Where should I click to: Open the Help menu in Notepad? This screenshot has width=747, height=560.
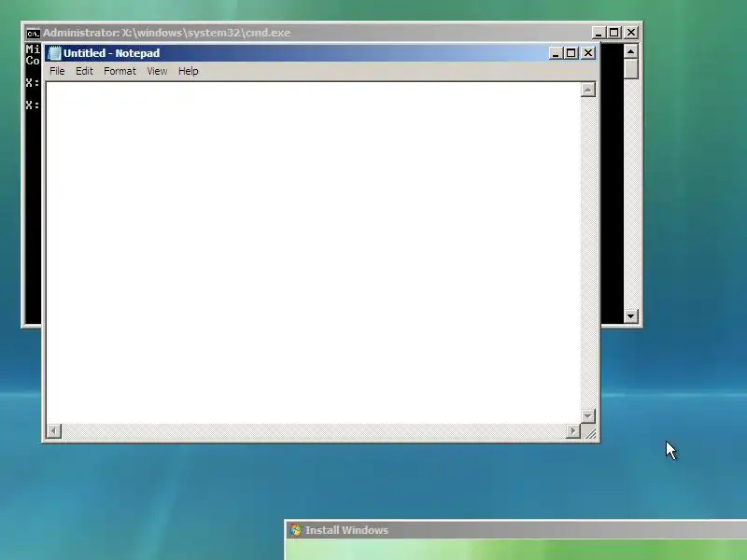[x=189, y=71]
